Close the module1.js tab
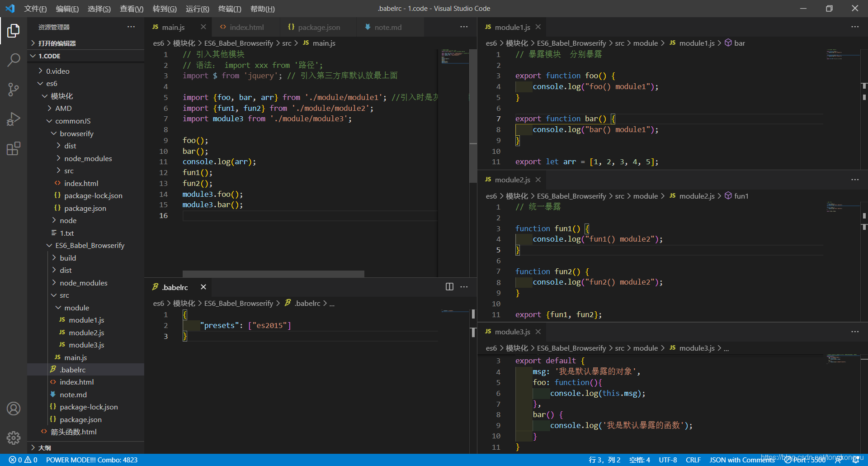 click(538, 27)
